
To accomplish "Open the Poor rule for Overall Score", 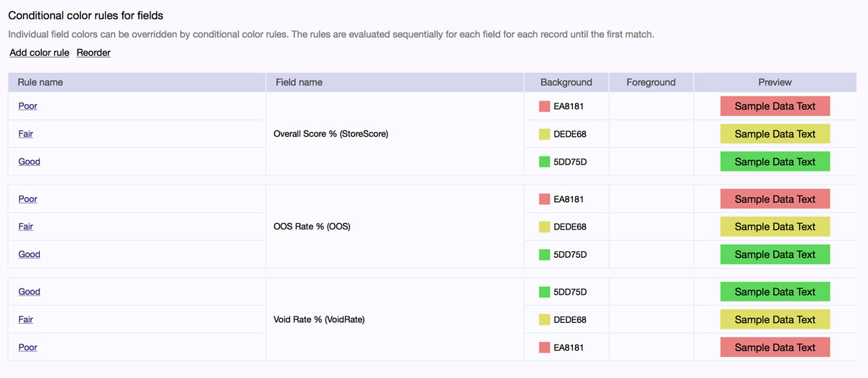I will [27, 106].
